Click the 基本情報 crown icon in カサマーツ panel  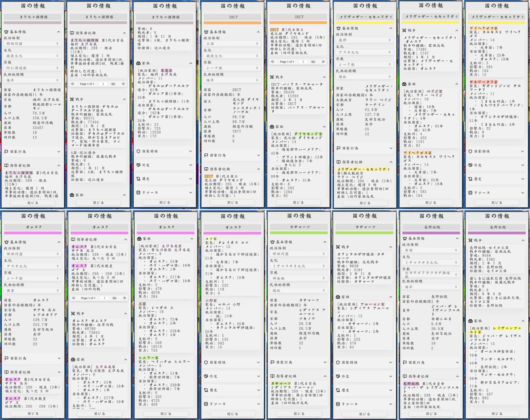(272, 242)
